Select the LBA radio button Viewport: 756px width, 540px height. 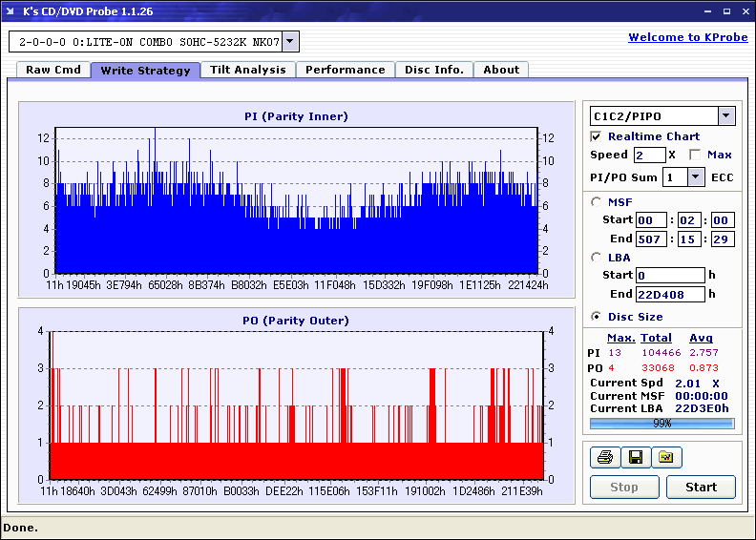(597, 257)
